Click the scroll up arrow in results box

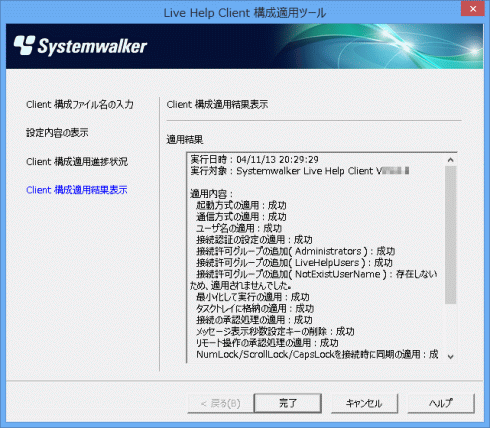click(x=450, y=160)
